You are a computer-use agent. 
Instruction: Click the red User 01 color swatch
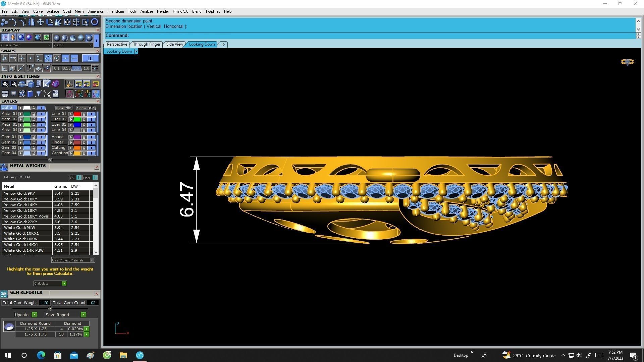pyautogui.click(x=77, y=114)
